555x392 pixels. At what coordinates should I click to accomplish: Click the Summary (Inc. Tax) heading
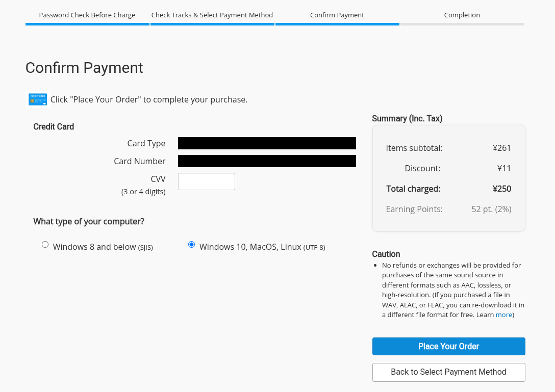tap(407, 118)
